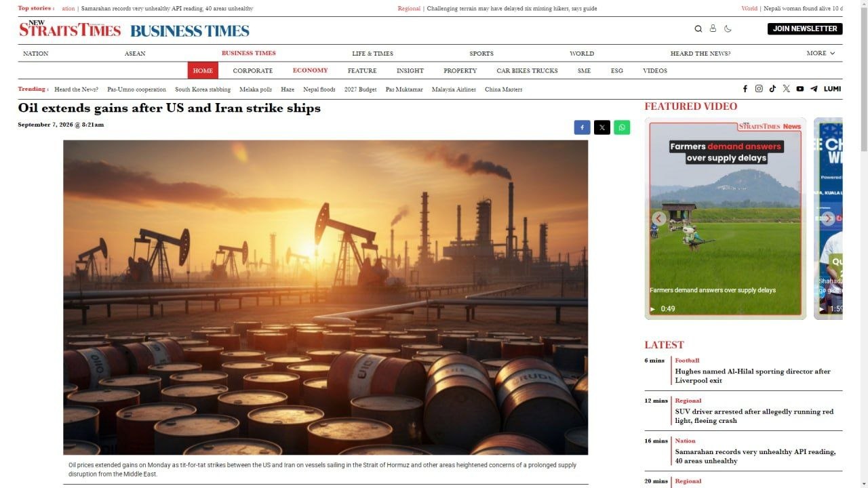Screen dimensions: 868x488
Task: Go to next featured video arrow
Action: [x=828, y=218]
